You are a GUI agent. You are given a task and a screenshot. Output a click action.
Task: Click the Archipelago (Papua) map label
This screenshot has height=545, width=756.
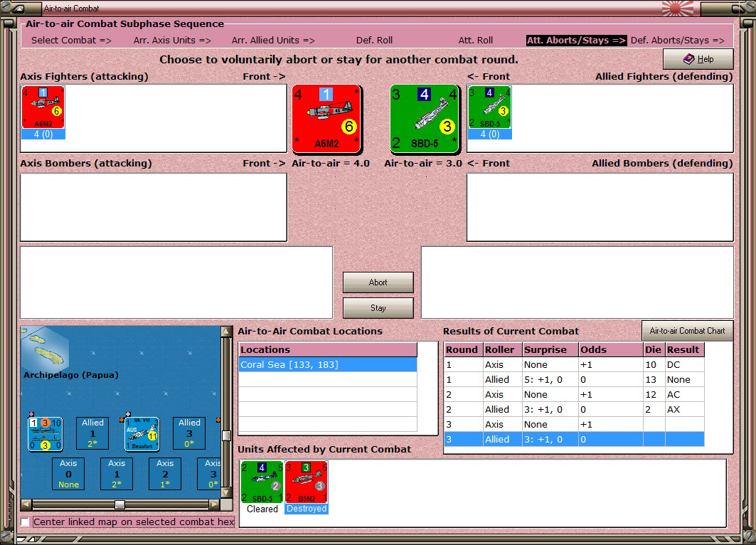71,375
